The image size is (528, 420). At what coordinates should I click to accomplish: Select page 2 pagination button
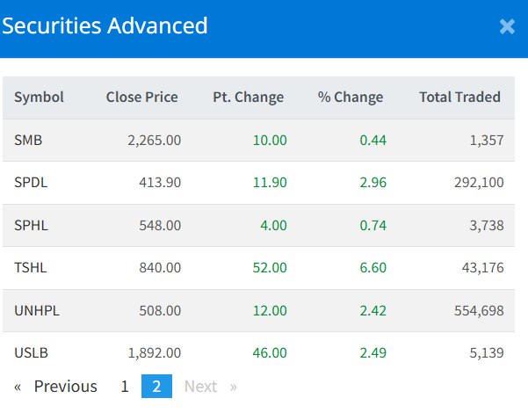click(156, 387)
